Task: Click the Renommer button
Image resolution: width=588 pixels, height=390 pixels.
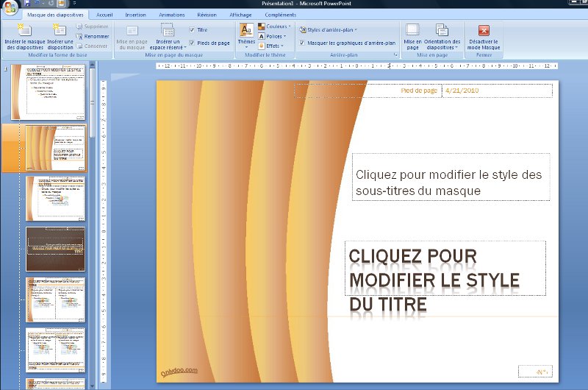Action: [93, 36]
